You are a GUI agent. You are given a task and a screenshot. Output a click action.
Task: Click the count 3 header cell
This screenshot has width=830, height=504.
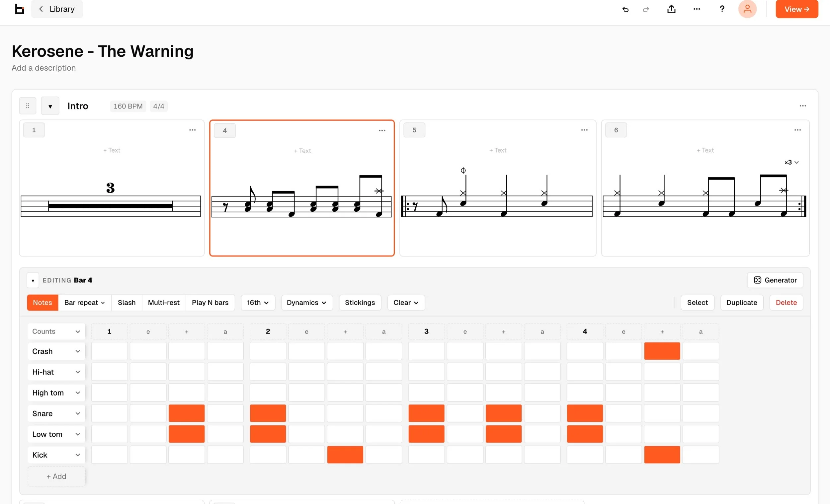(426, 331)
